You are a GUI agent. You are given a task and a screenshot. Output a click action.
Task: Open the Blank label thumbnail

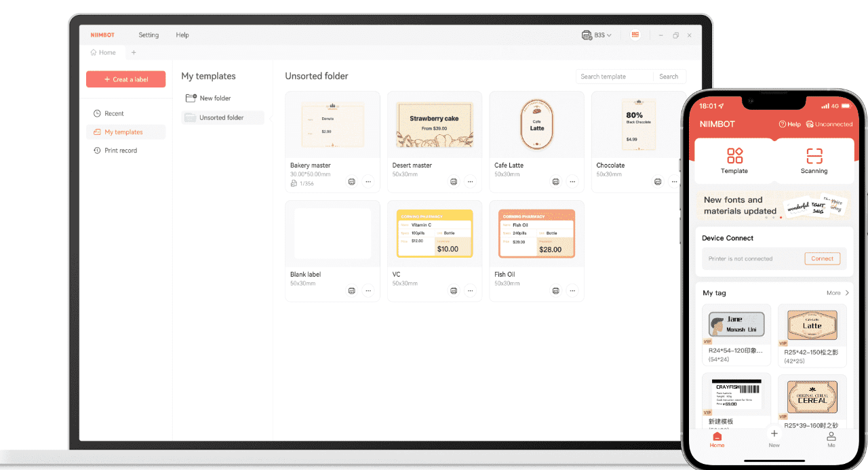tap(332, 234)
